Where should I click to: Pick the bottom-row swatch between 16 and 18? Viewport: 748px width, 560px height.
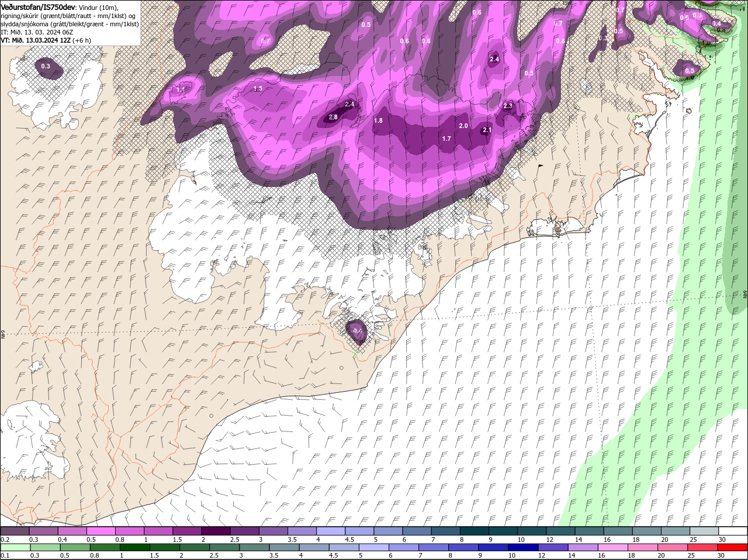[x=614, y=547]
